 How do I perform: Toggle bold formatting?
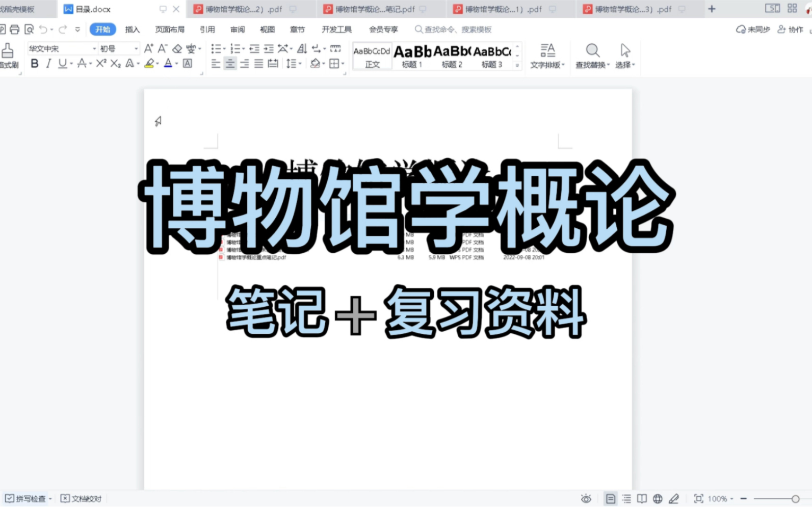click(x=35, y=63)
